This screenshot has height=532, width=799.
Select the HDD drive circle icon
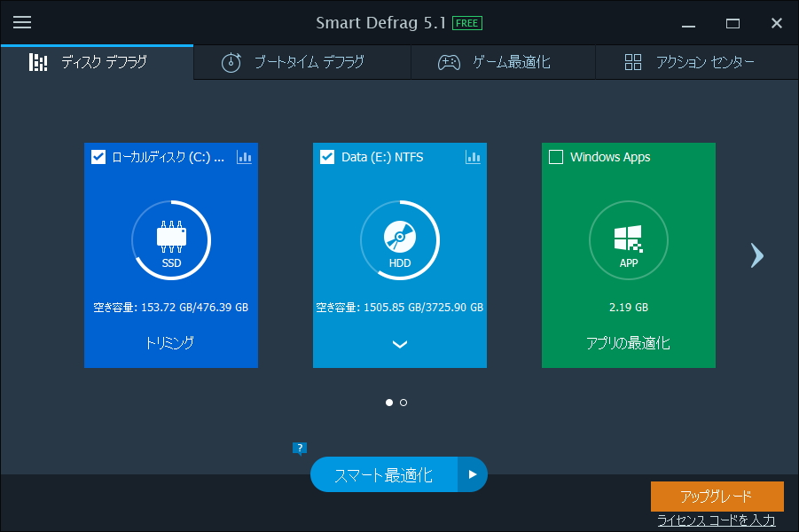399,239
